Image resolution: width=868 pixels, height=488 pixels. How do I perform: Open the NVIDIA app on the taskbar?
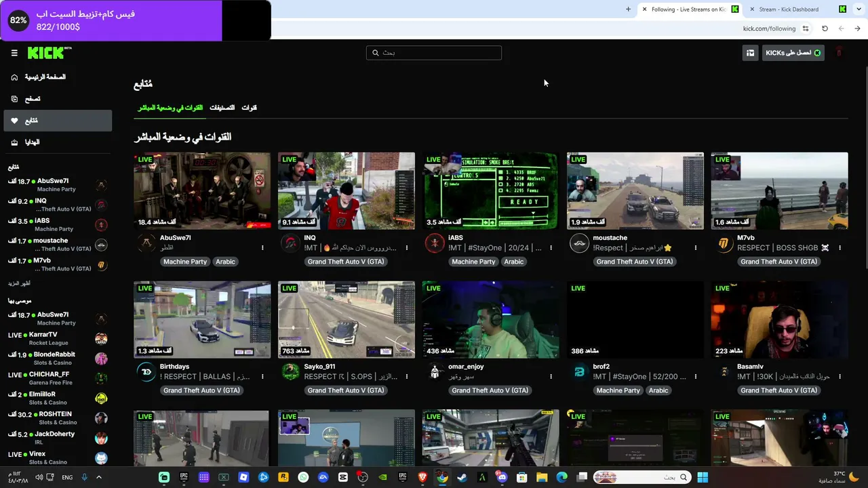point(382,477)
